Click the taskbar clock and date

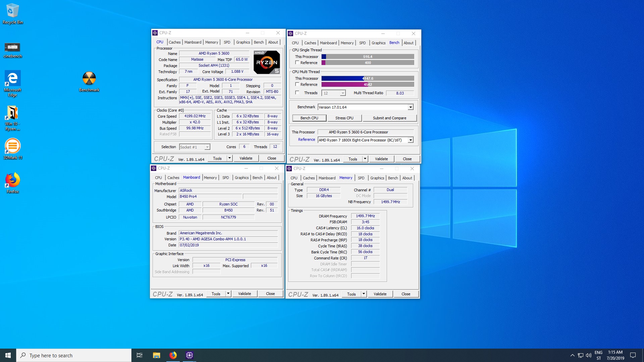click(615, 355)
